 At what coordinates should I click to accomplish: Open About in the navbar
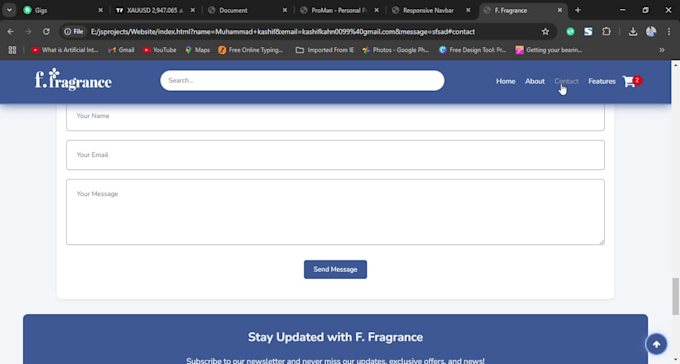click(x=535, y=81)
